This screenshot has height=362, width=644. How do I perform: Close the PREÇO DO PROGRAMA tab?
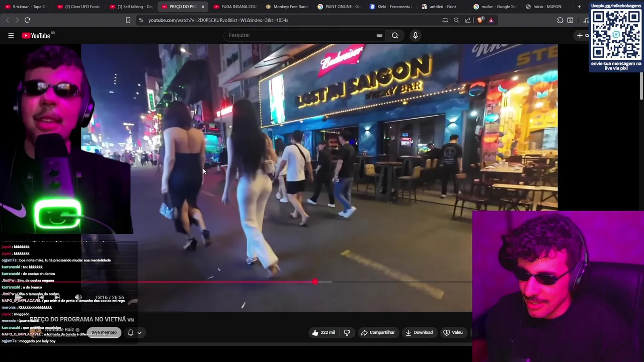[203, 7]
